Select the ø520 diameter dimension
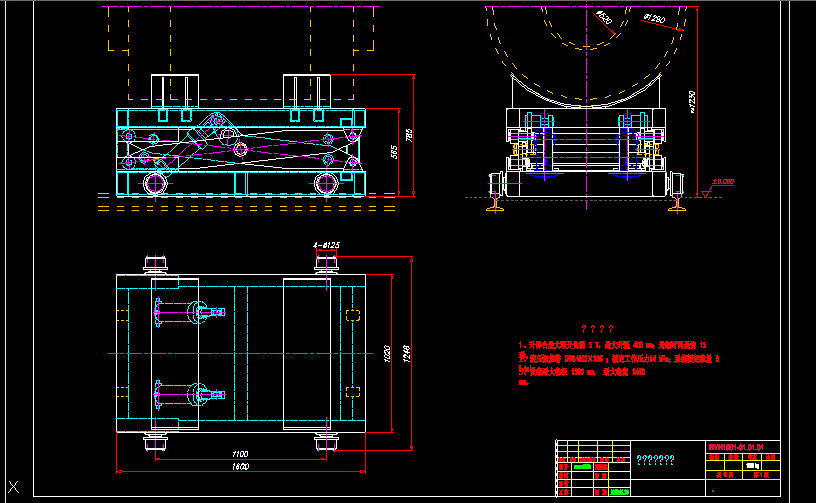Image resolution: width=816 pixels, height=503 pixels. coord(603,18)
